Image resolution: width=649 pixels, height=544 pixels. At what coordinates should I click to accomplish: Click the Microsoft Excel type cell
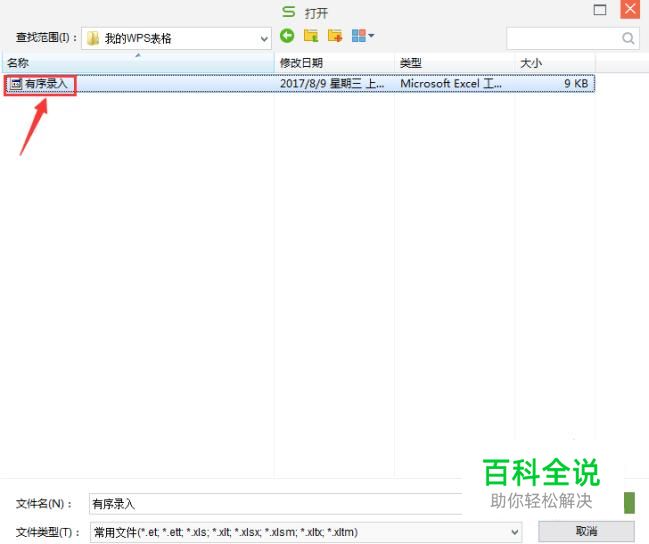coord(451,84)
